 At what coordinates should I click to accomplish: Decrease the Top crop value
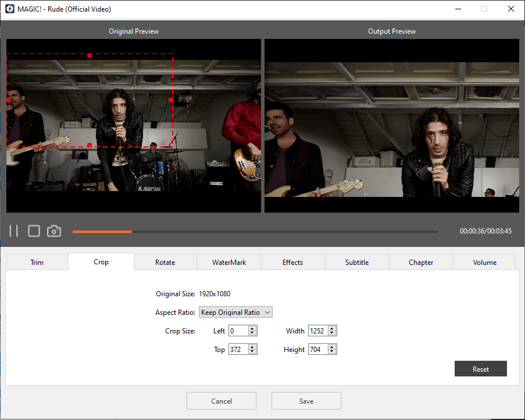point(252,352)
